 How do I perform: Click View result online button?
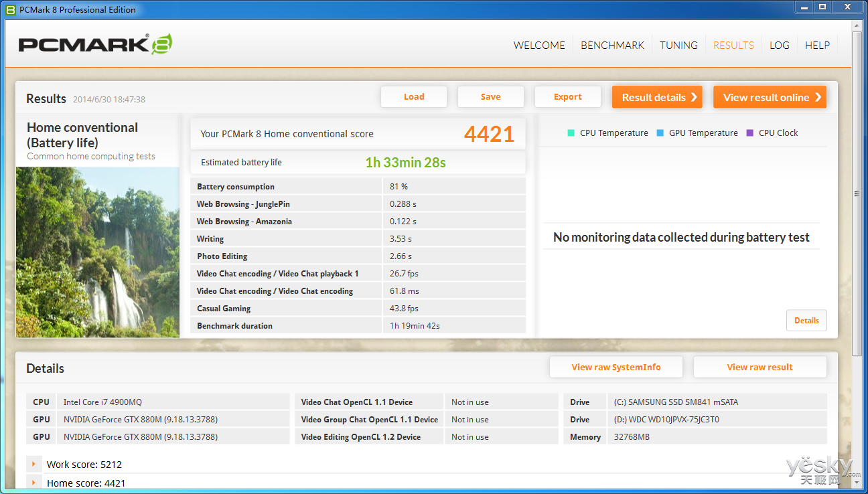click(x=770, y=97)
